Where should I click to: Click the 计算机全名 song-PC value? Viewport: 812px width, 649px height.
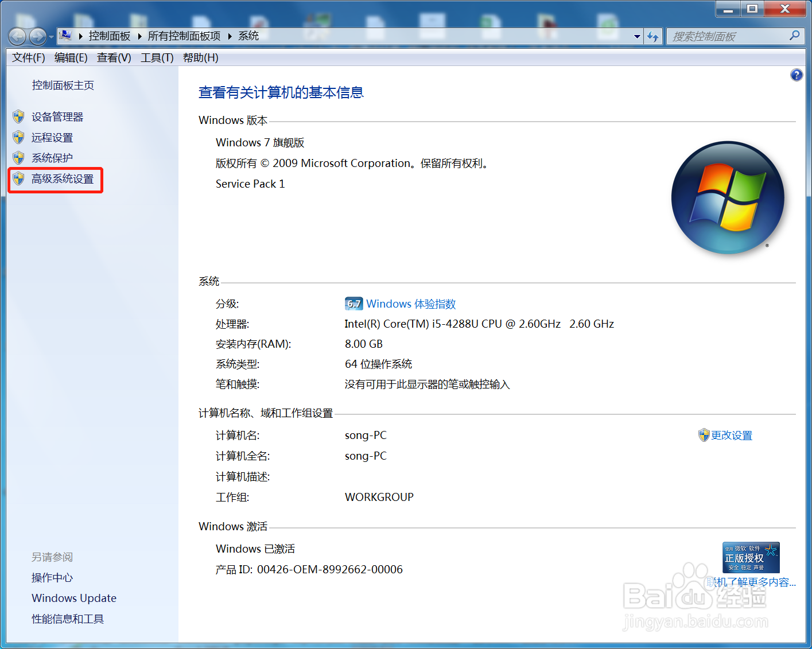pos(366,456)
